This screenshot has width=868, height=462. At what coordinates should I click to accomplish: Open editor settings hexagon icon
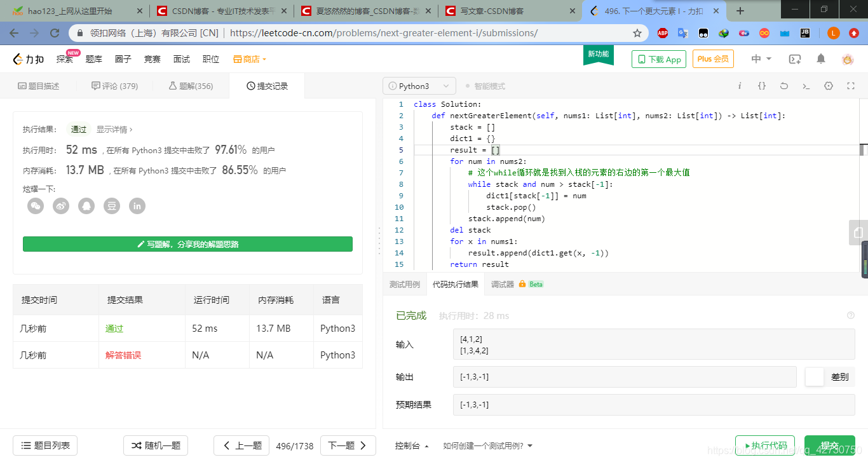point(829,86)
